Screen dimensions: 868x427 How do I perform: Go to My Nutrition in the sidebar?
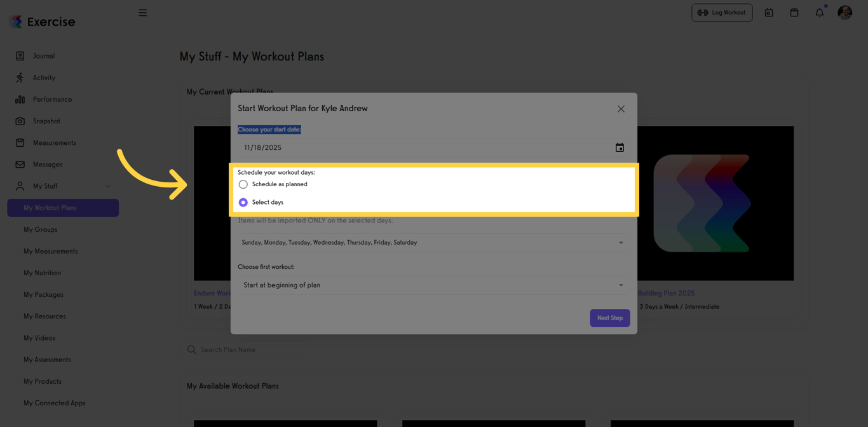(43, 273)
